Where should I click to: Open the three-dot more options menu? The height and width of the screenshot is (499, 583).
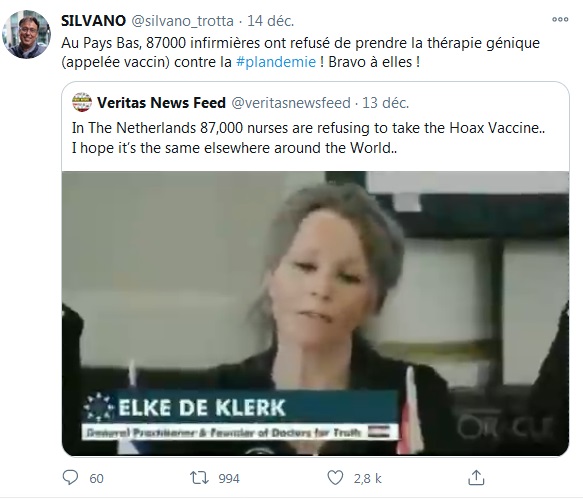[x=560, y=19]
